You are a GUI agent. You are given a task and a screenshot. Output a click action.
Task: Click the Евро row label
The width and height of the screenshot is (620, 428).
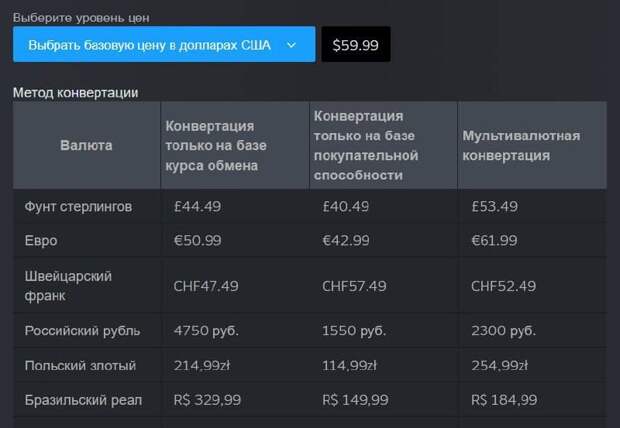tap(43, 241)
